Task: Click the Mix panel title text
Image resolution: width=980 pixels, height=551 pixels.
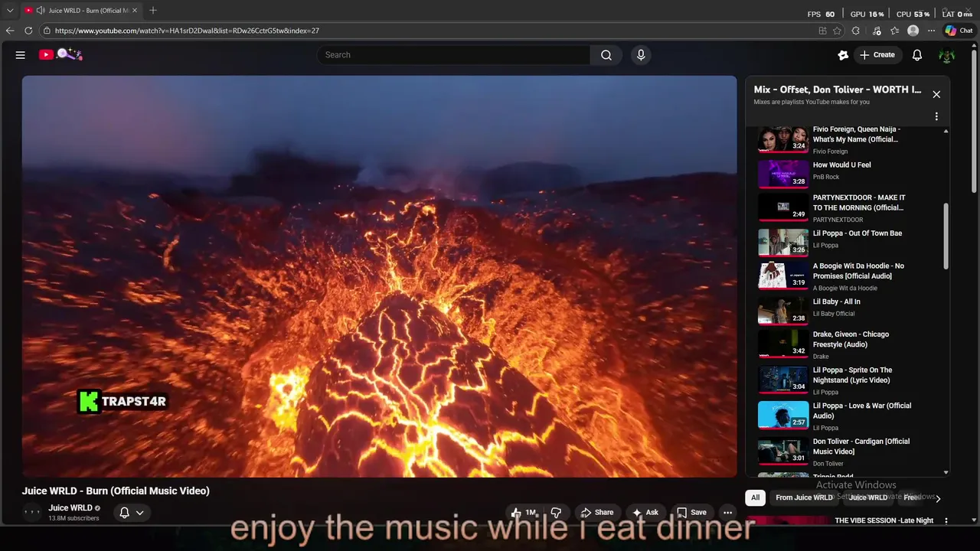Action: coord(838,90)
